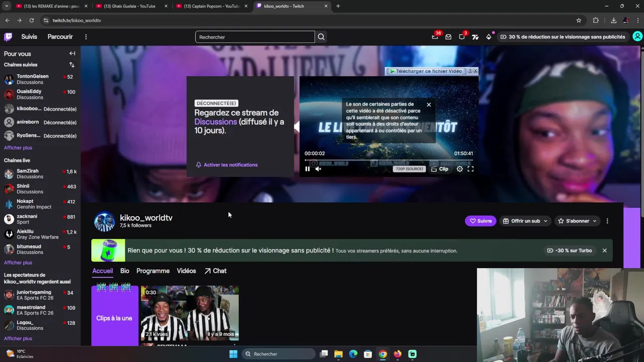The width and height of the screenshot is (644, 362).
Task: Open Nokapt Genshin Impact channel
Action: pyautogui.click(x=40, y=204)
